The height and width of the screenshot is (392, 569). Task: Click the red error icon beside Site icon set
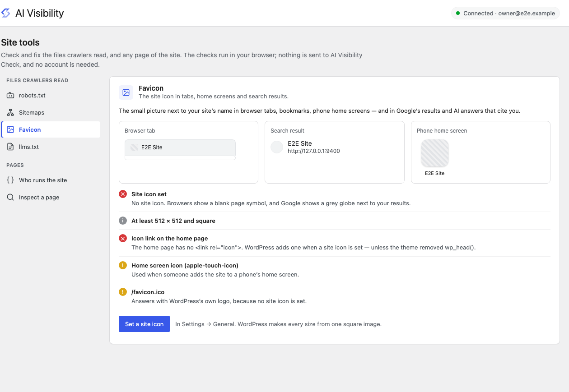[x=123, y=194]
